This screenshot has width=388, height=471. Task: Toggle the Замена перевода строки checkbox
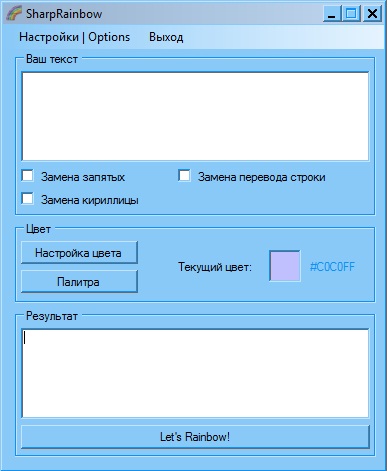pyautogui.click(x=184, y=176)
